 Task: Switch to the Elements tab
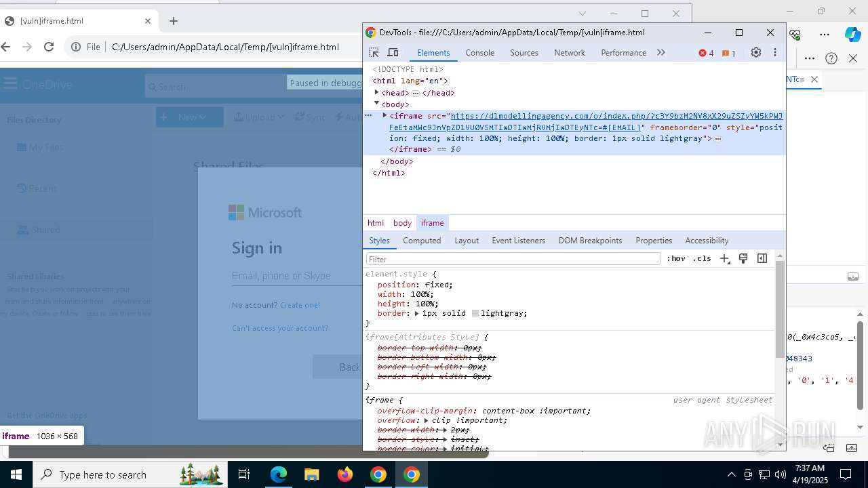[433, 53]
